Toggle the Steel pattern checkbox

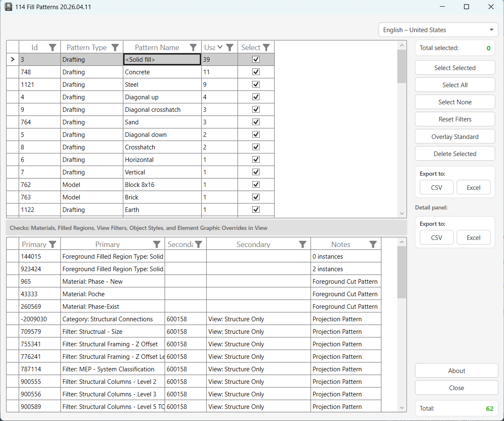256,84
